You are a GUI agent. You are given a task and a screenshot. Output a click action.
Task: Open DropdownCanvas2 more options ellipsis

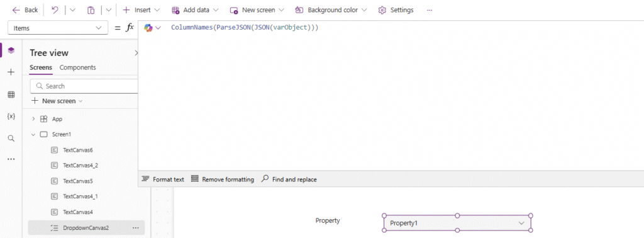pos(136,228)
